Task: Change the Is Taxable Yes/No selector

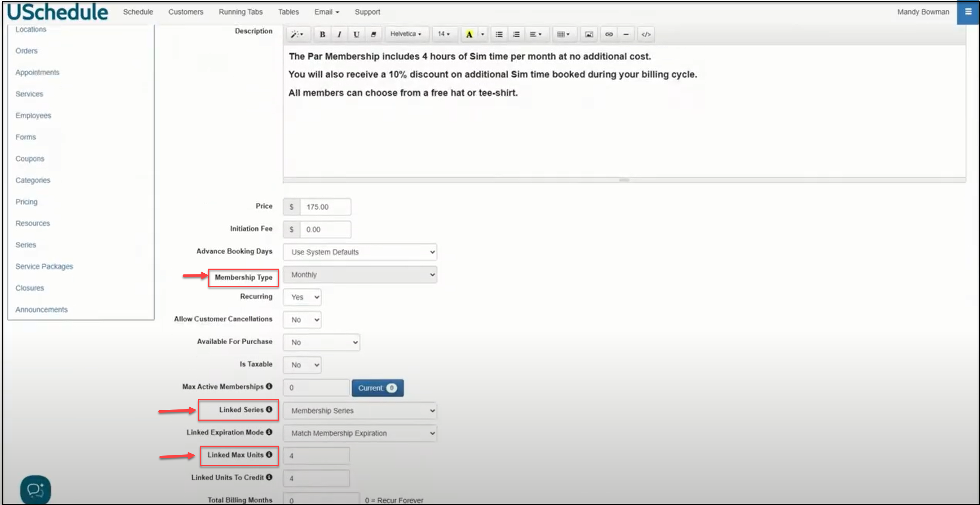Action: (302, 365)
